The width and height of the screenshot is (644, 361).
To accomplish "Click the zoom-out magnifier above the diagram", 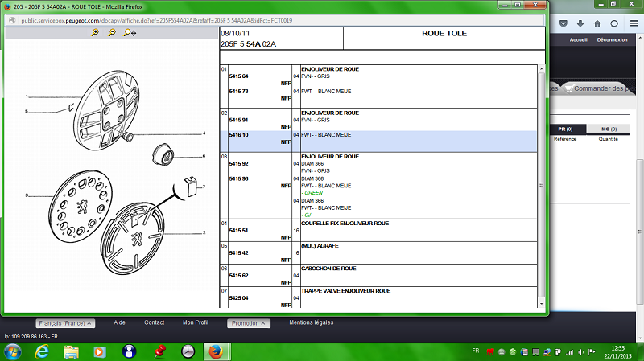I will 112,32.
